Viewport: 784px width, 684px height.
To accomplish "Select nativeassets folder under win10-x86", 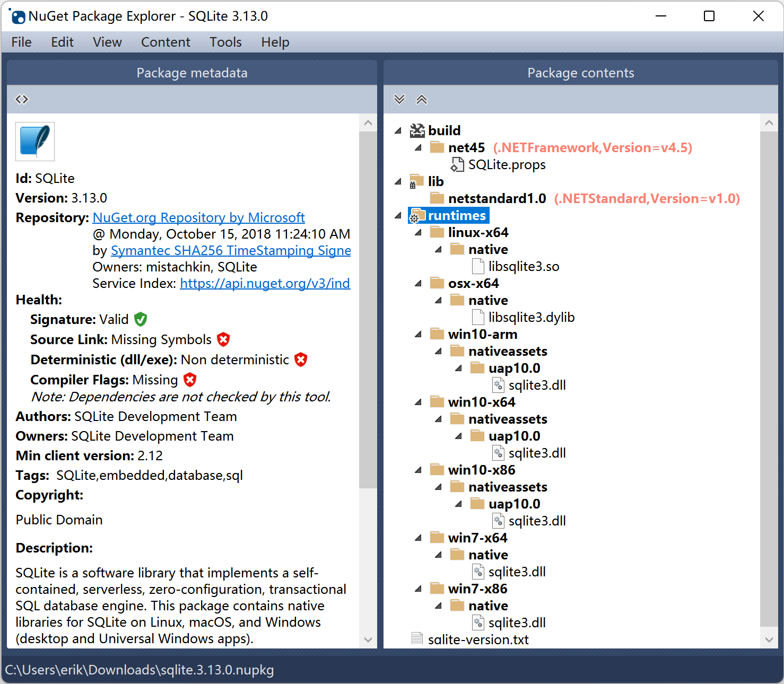I will point(508,487).
